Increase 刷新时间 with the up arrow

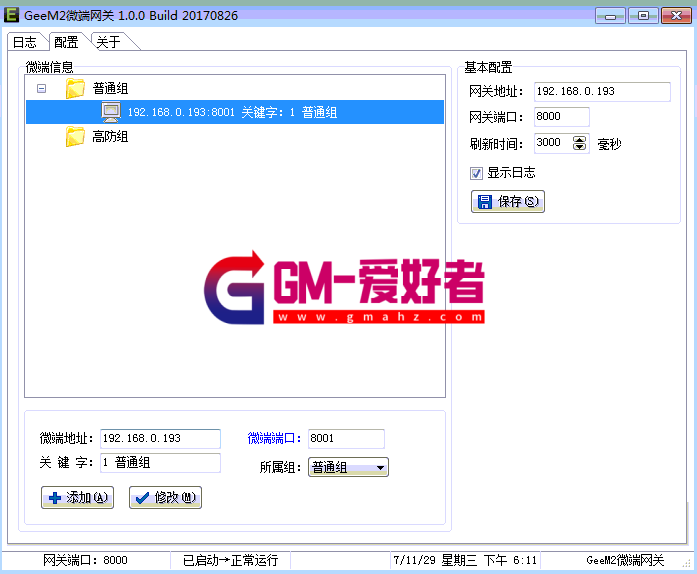(x=579, y=139)
